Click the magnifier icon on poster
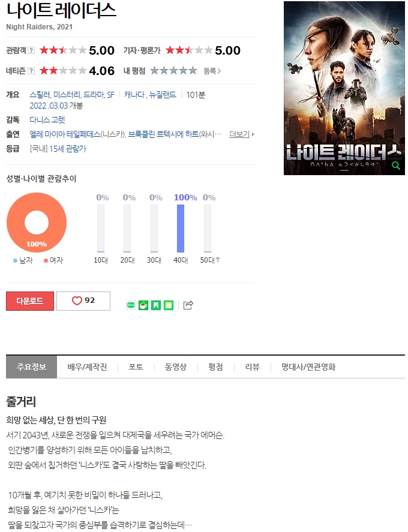The height and width of the screenshot is (532, 408). 396,166
